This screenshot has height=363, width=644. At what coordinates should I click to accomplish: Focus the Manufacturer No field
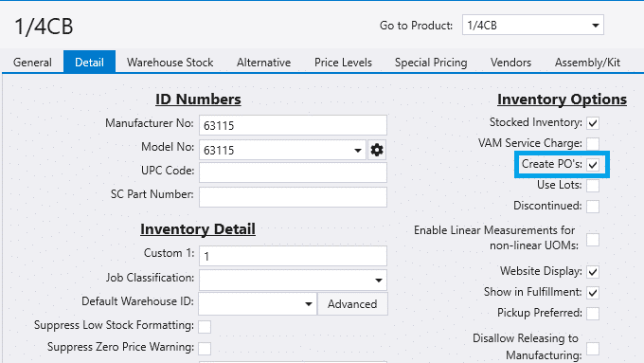coord(293,125)
